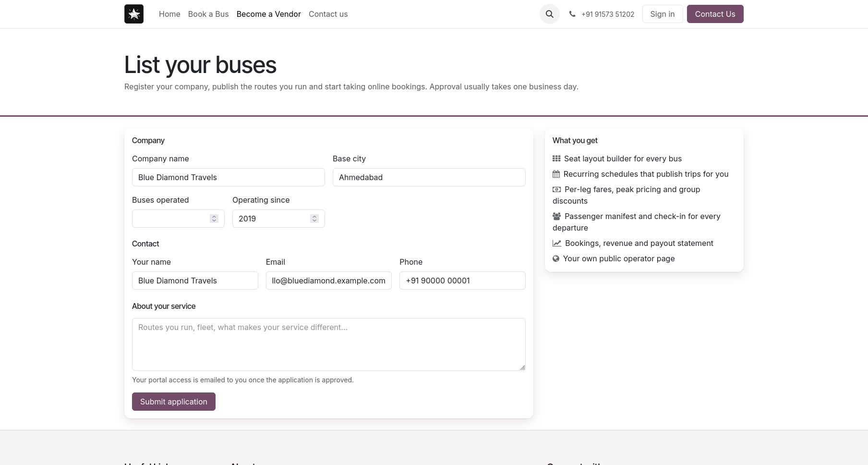Focus the Phone input field
This screenshot has height=465, width=868.
click(x=462, y=281)
